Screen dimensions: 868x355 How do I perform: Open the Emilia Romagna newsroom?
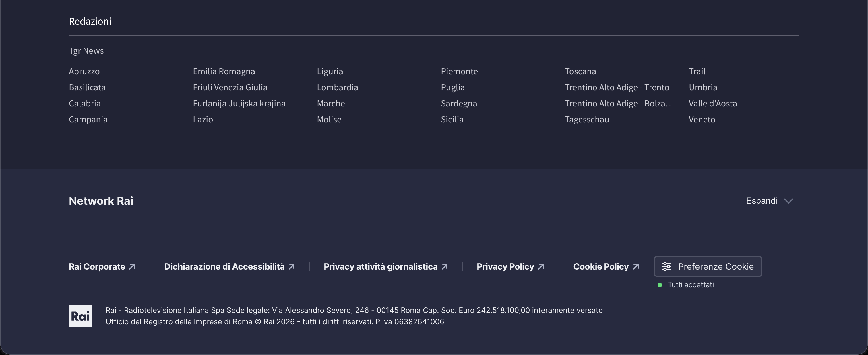[x=224, y=71]
